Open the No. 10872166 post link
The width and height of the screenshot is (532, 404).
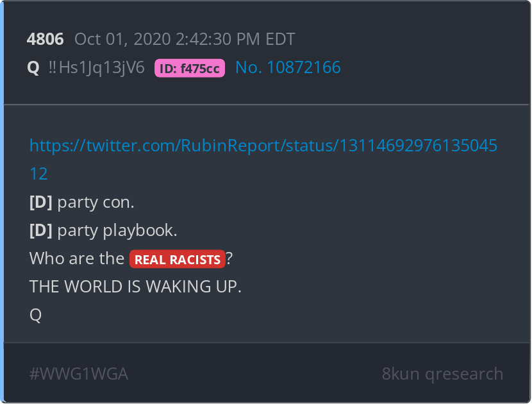coord(288,67)
